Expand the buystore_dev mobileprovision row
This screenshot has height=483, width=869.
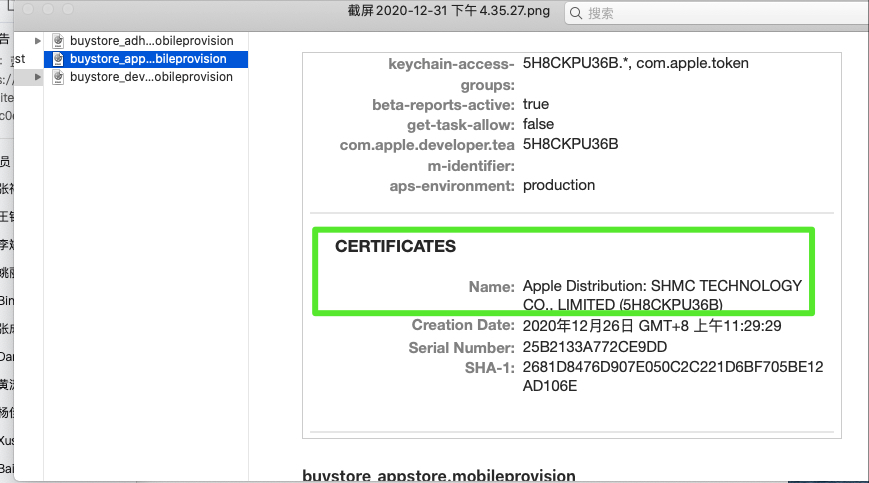pos(38,77)
